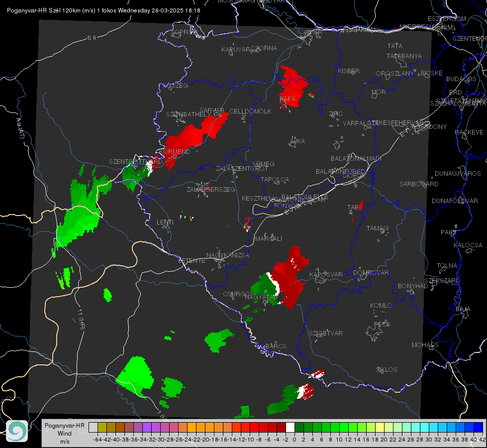
Task: Click the SÁRBOGÁRD city label
Action: click(419, 184)
